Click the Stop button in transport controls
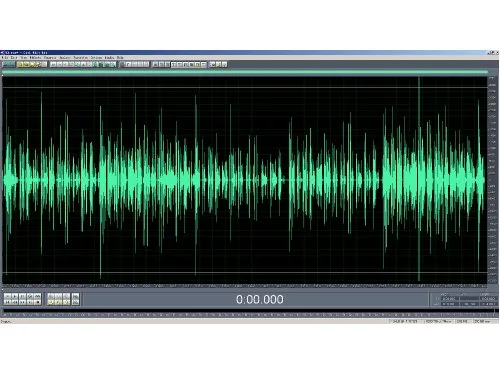The image size is (500, 375). pyautogui.click(x=7, y=296)
